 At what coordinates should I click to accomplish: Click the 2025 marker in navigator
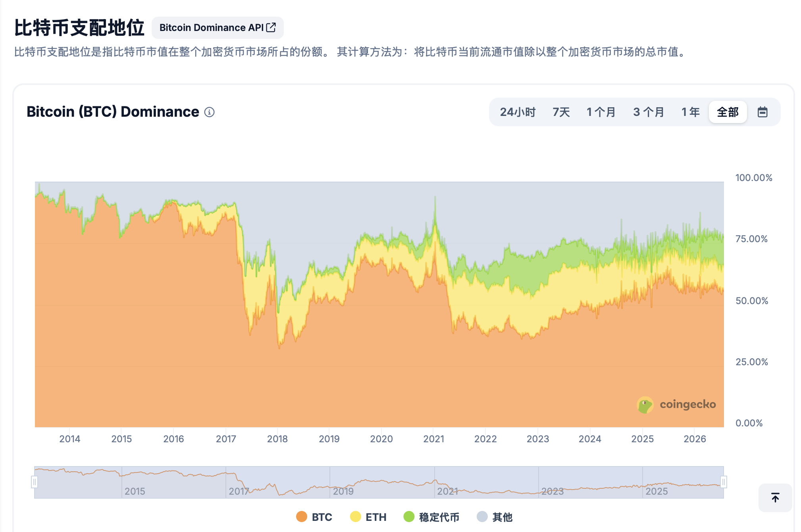point(657,491)
